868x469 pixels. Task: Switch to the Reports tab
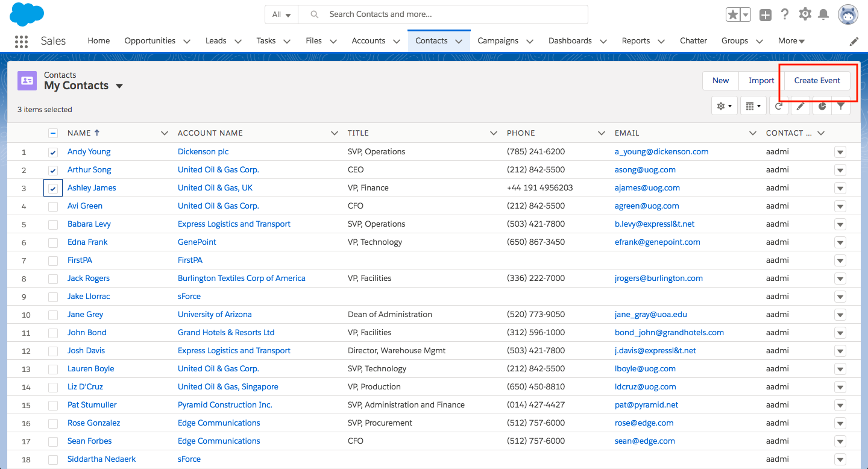636,41
